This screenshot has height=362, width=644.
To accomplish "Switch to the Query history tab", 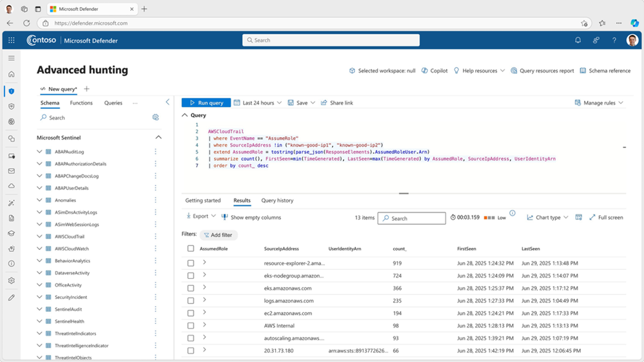I will coord(277,201).
